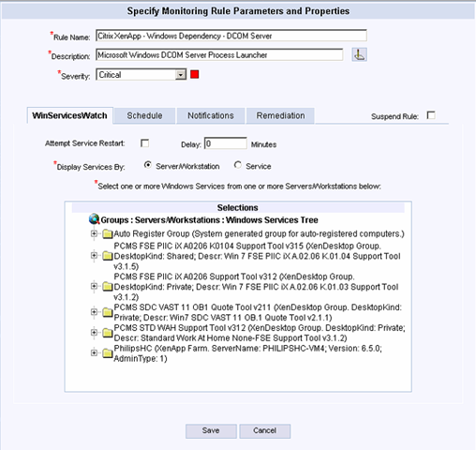
Task: Choose the Service radio option
Action: [x=238, y=165]
